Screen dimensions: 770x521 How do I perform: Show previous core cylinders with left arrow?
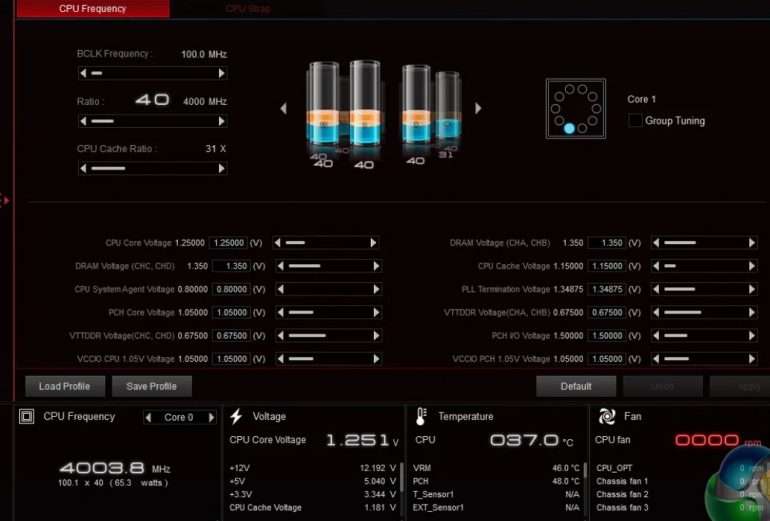click(x=283, y=108)
